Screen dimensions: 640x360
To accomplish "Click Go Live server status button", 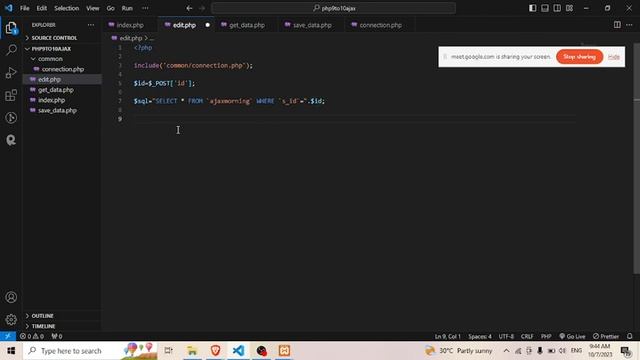I will tap(572, 336).
